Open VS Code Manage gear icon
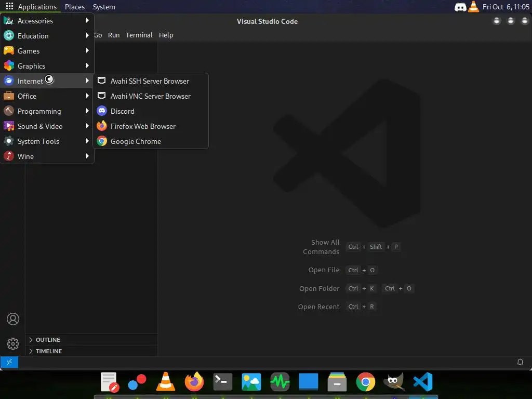532x399 pixels. pyautogui.click(x=13, y=344)
